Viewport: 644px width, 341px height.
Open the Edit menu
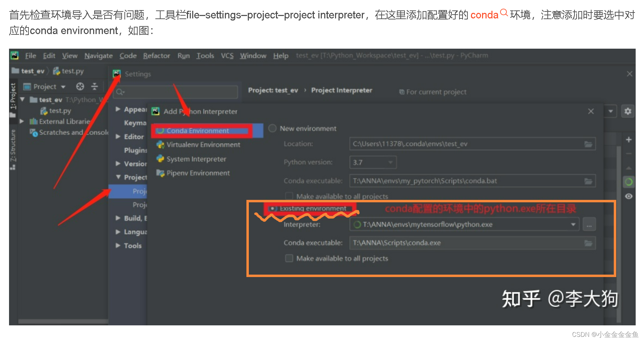click(49, 56)
